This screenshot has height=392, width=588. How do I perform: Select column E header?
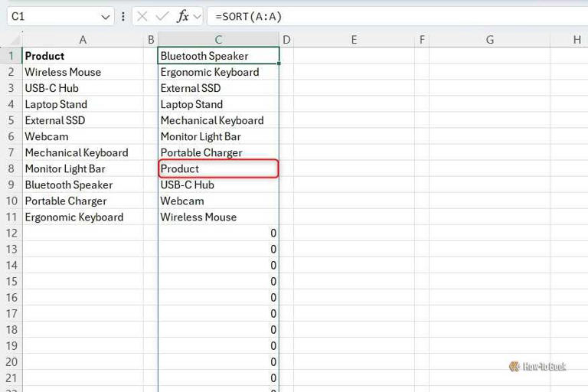tap(354, 40)
